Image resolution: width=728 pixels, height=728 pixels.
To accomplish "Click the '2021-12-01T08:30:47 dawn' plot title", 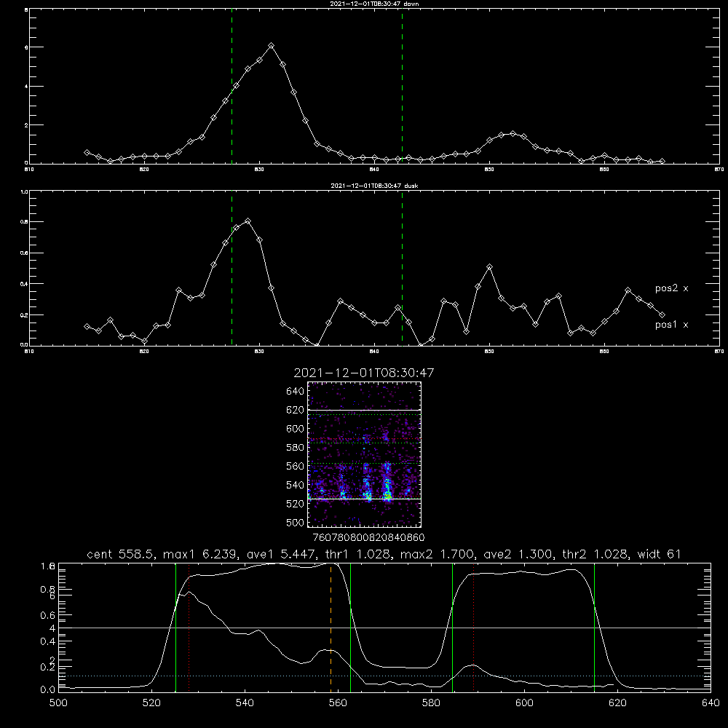I will pyautogui.click(x=374, y=4).
